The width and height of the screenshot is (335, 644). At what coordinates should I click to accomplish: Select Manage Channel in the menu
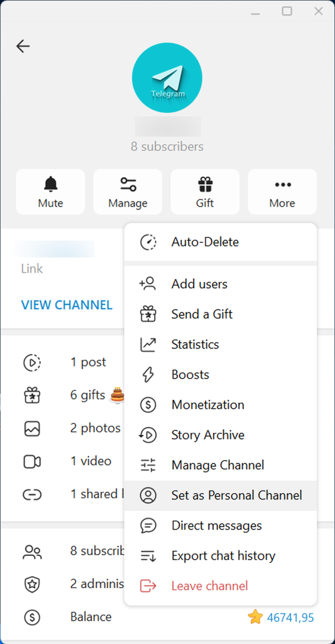[218, 465]
